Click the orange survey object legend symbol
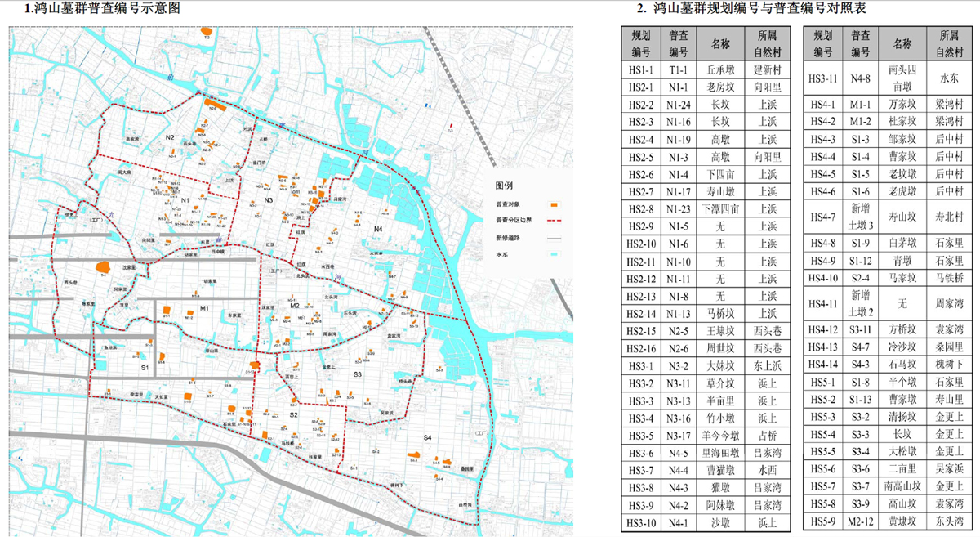This screenshot has height=537, width=980. click(553, 204)
